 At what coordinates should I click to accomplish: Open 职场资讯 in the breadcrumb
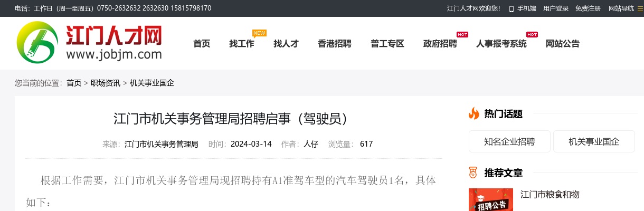point(105,83)
